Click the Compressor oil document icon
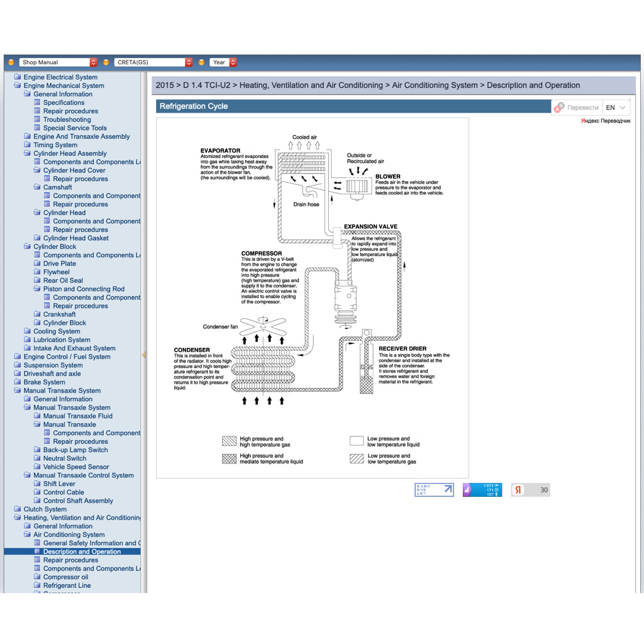Viewport: 644px width, 644px height. pos(38,577)
